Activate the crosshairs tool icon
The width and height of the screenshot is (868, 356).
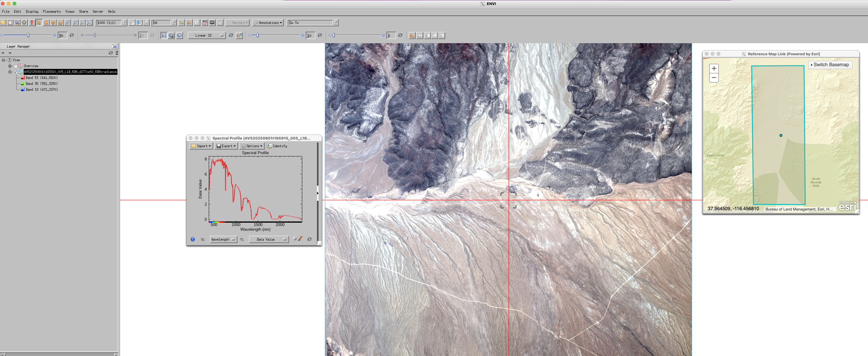(x=24, y=22)
